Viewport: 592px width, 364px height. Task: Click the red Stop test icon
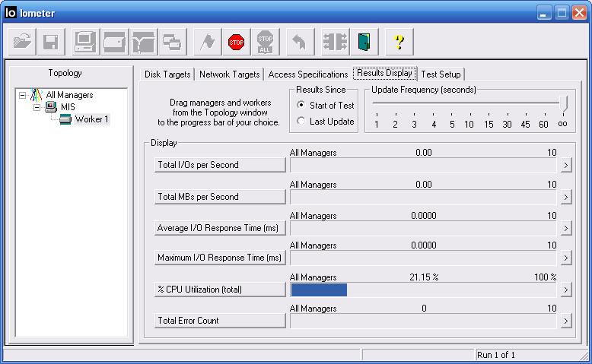(x=237, y=42)
